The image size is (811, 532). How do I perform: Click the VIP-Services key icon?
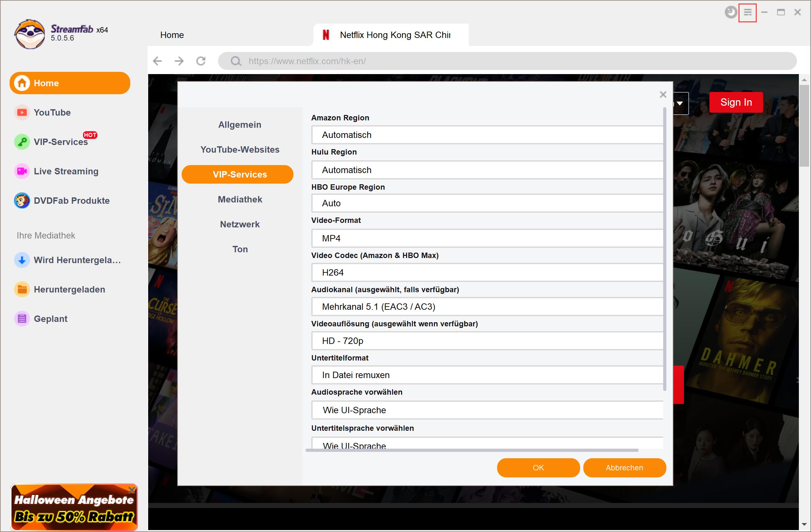[22, 142]
